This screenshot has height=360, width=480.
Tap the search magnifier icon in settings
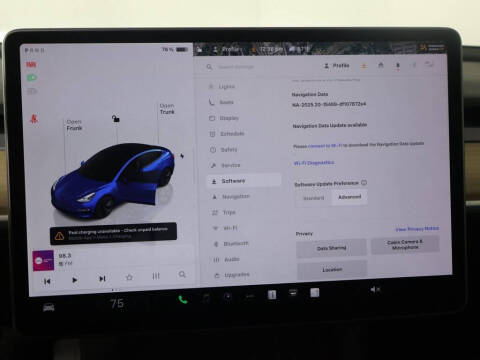(209, 67)
